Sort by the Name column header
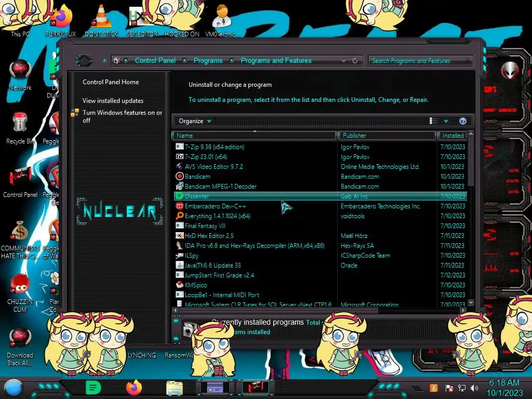The image size is (532, 399). click(x=255, y=136)
